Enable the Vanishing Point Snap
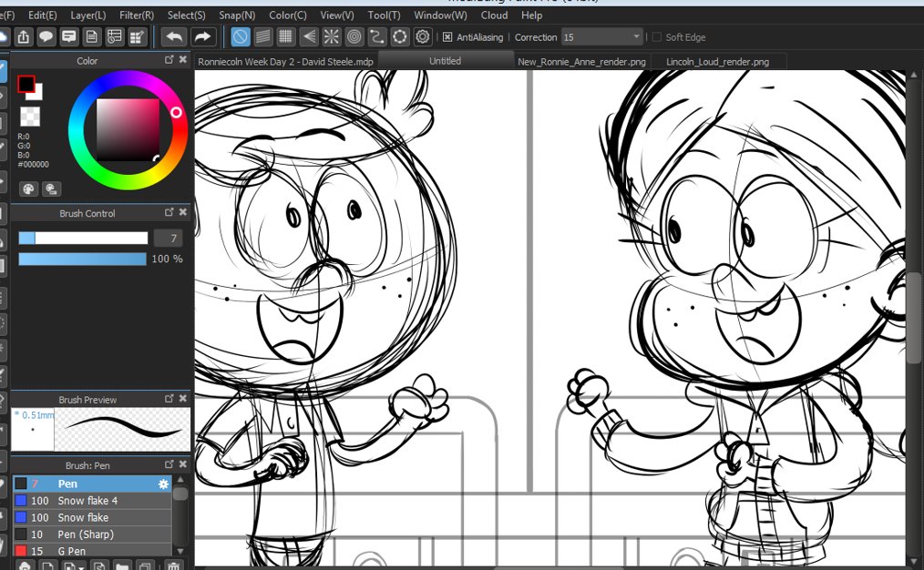This screenshot has height=570, width=924. pyautogui.click(x=309, y=36)
